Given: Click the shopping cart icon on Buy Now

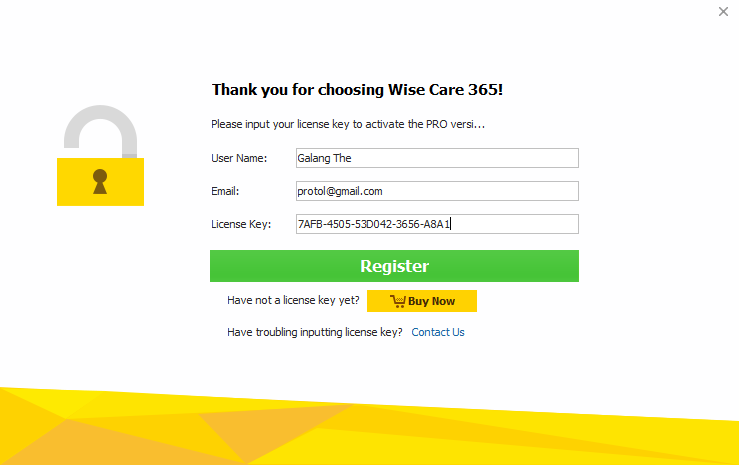Looking at the screenshot, I should [x=397, y=301].
